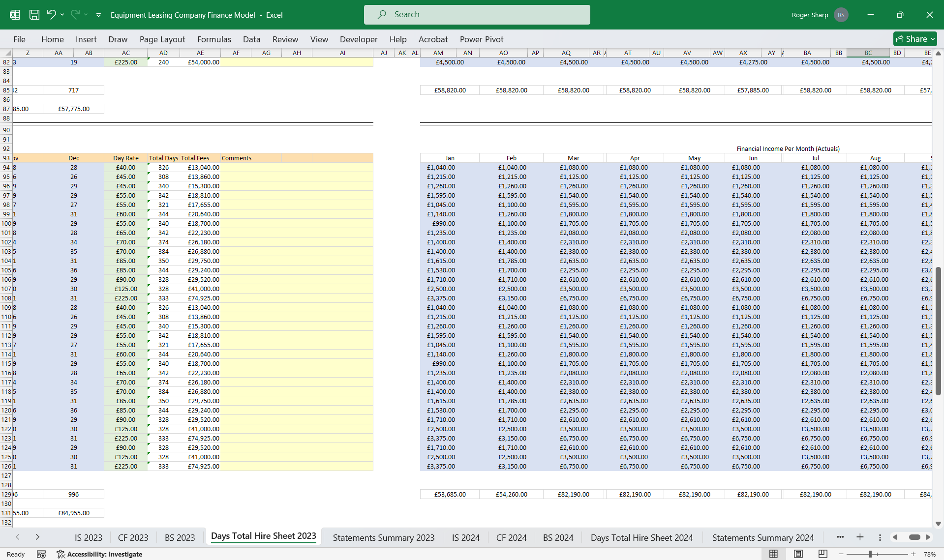Open the Page Layout tab
The image size is (944, 560).
162,39
